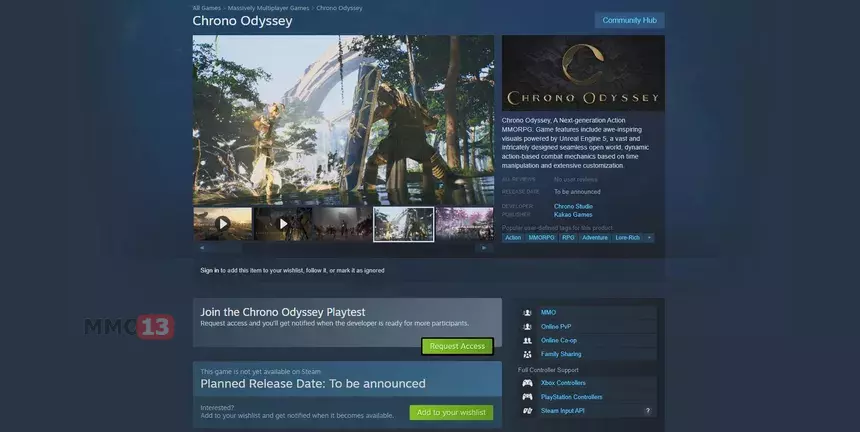Viewport: 860px width, 432px height.
Task: Select the pink blossom screenshot thumbnail
Action: [465, 224]
